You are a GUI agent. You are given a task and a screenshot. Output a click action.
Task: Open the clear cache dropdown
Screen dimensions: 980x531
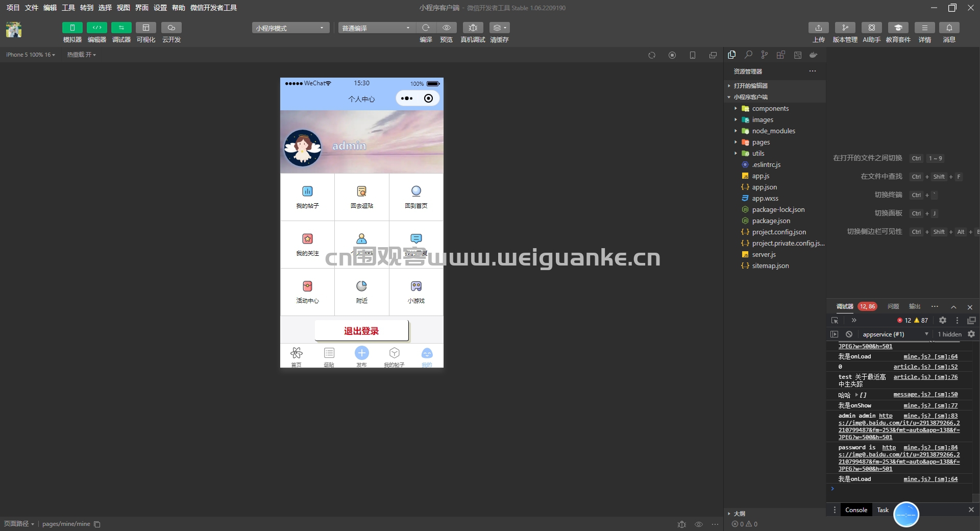(499, 28)
